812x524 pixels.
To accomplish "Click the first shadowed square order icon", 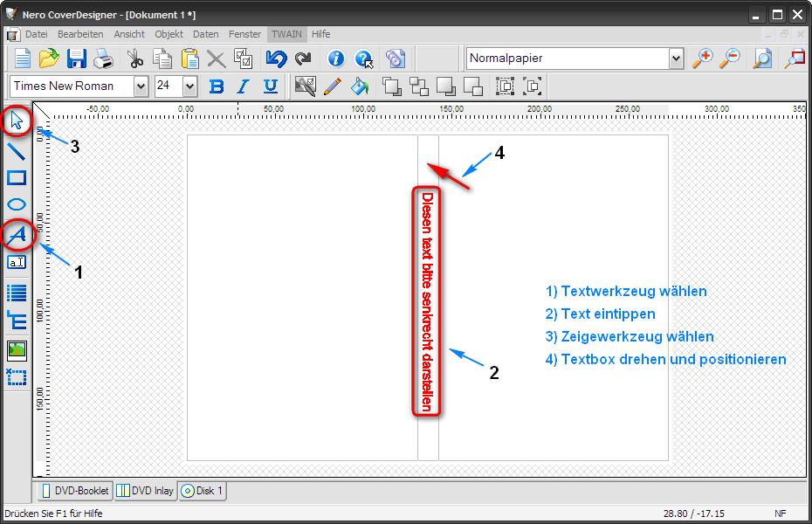I will tap(446, 86).
